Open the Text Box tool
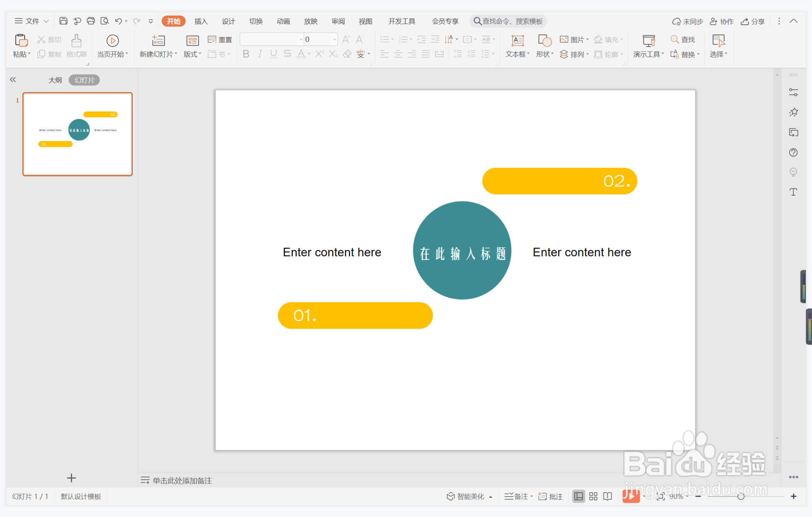Screen dimensions: 812x517 pyautogui.click(x=517, y=41)
